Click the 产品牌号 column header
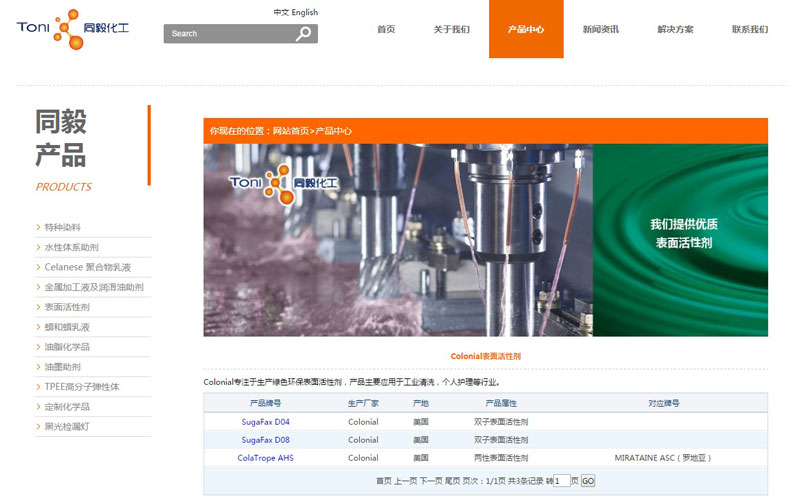This screenshot has width=800, height=497. point(265,403)
